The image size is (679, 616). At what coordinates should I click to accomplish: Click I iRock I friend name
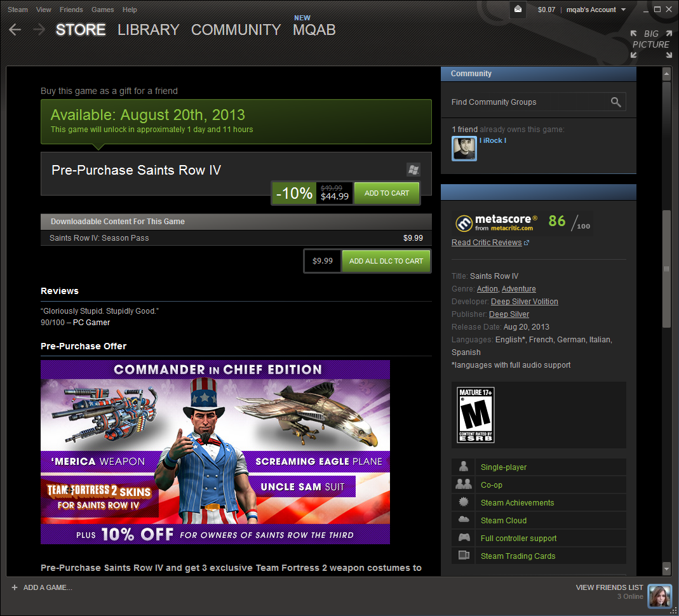(493, 141)
